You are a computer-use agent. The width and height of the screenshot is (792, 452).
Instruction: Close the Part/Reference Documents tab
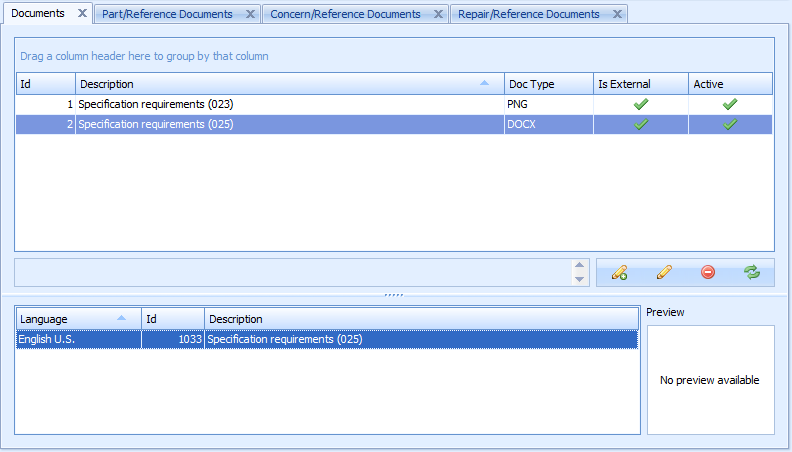pyautogui.click(x=250, y=14)
